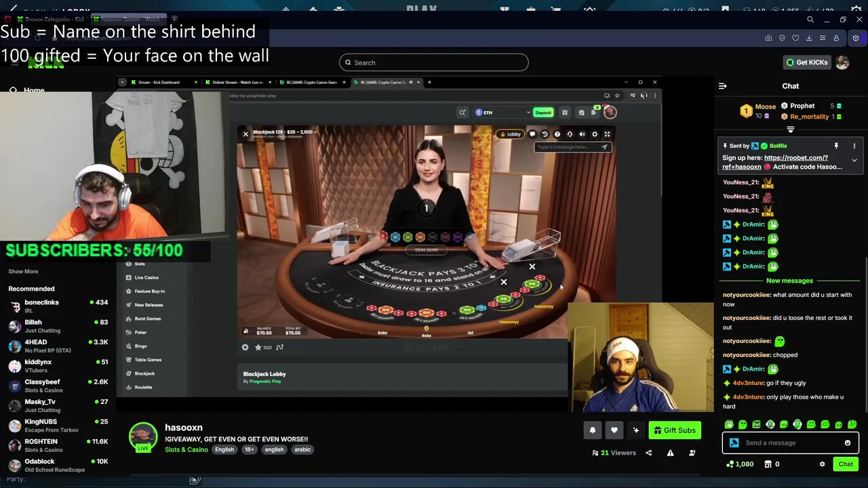Open ETH currency dropdown in BC.GAME
The height and width of the screenshot is (488, 868).
click(x=502, y=113)
